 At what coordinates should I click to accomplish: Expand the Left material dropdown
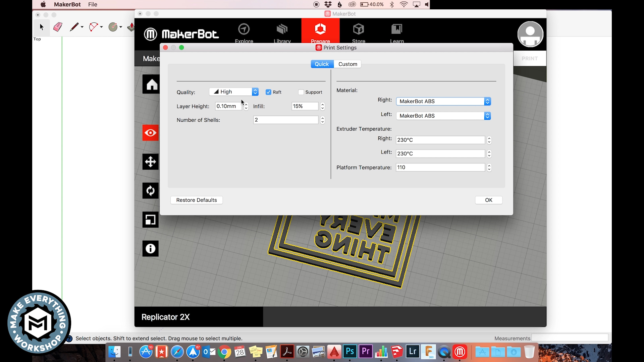coord(487,115)
